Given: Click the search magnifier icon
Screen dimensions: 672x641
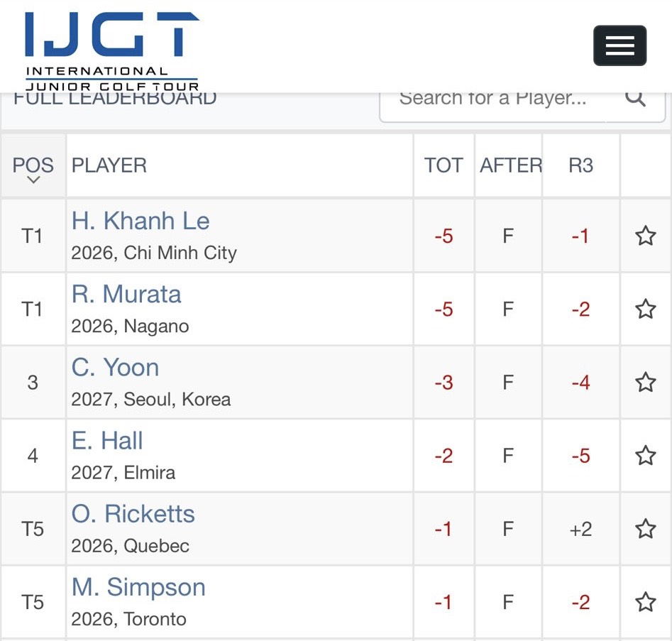Looking at the screenshot, I should (x=635, y=99).
